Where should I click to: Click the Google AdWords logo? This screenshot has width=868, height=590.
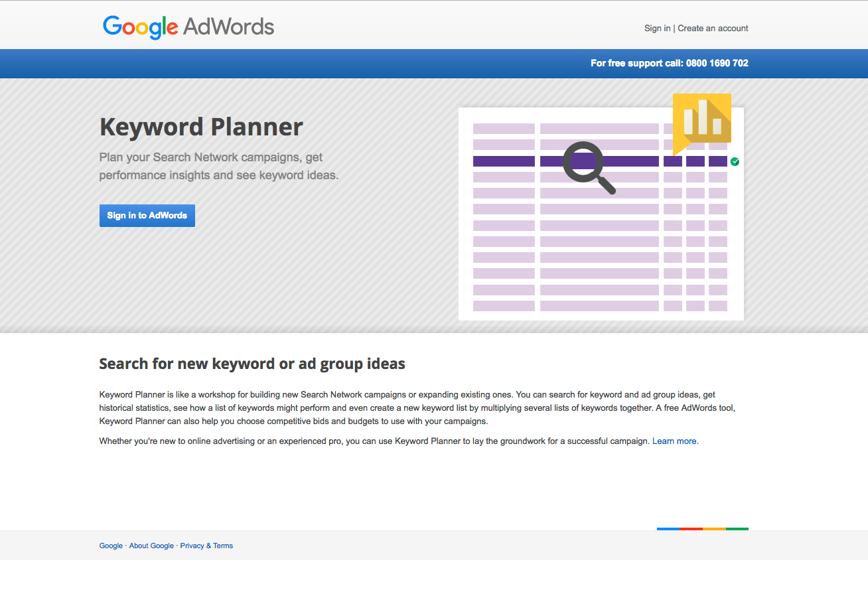pyautogui.click(x=188, y=27)
